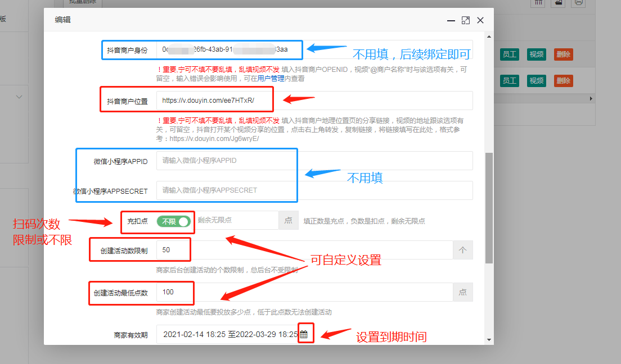Toggle the 充扣点 不限 switch
621x364 pixels.
pyautogui.click(x=173, y=221)
